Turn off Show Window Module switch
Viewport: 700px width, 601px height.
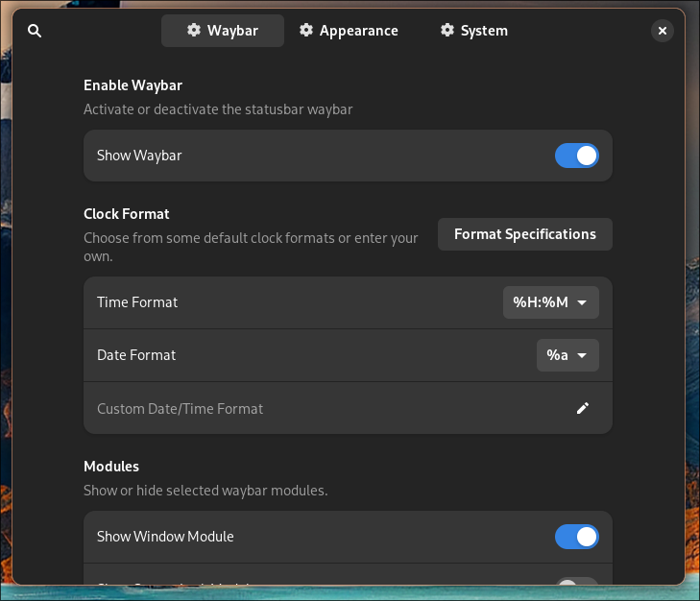pos(576,537)
